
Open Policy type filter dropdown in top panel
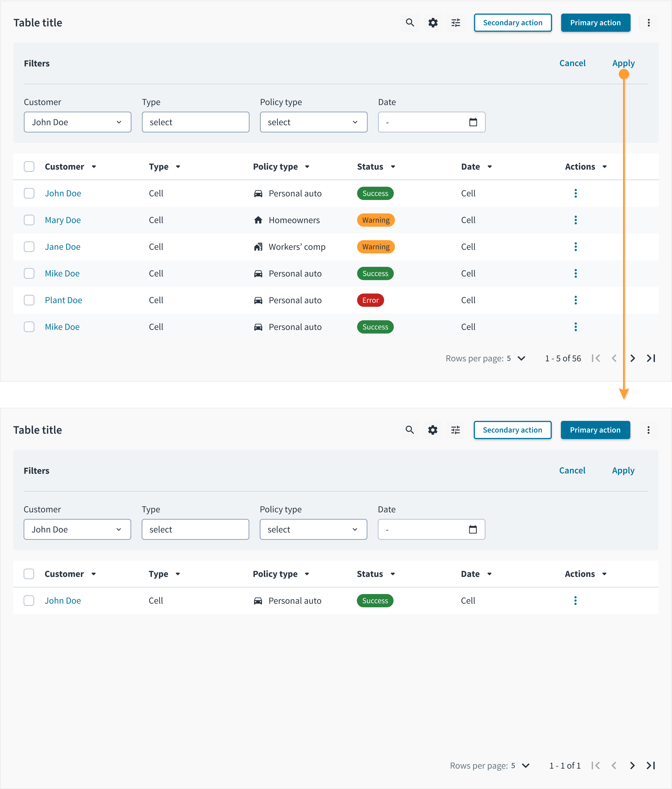tap(314, 122)
